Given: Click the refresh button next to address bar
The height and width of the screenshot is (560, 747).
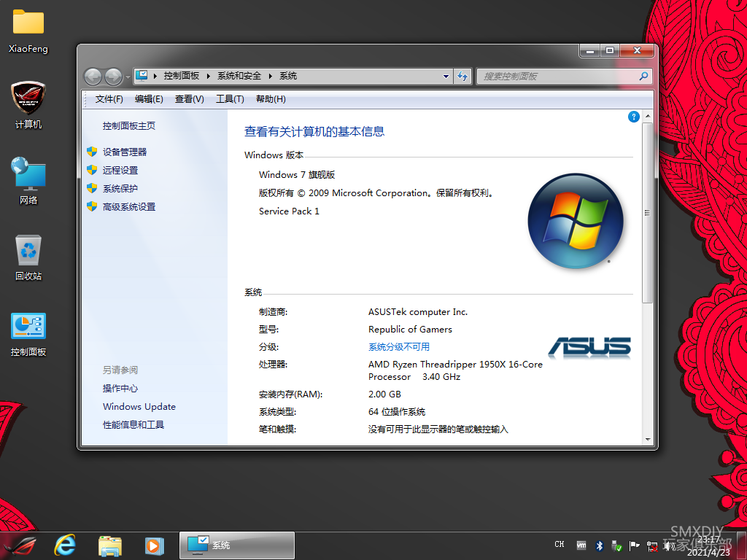Looking at the screenshot, I should 462,76.
